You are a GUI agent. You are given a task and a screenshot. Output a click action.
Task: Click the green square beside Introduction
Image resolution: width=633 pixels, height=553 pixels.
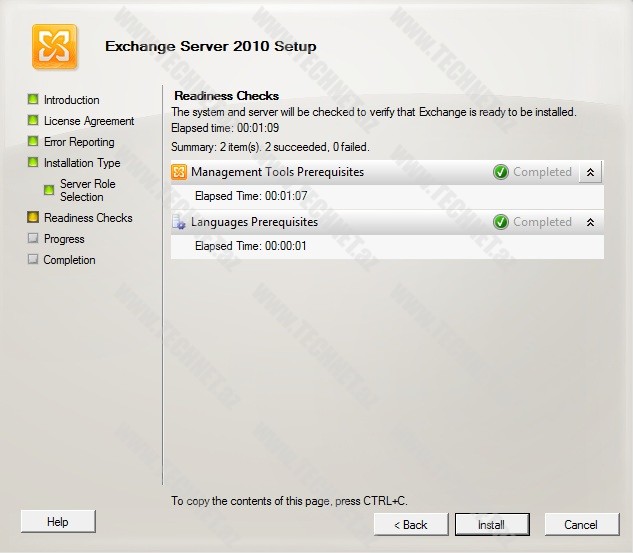coord(33,99)
